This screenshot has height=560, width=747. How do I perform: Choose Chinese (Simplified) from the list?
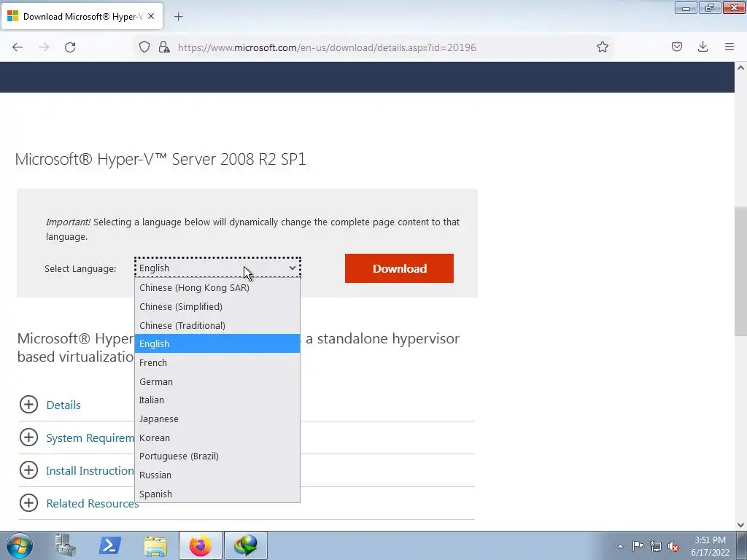(x=217, y=307)
